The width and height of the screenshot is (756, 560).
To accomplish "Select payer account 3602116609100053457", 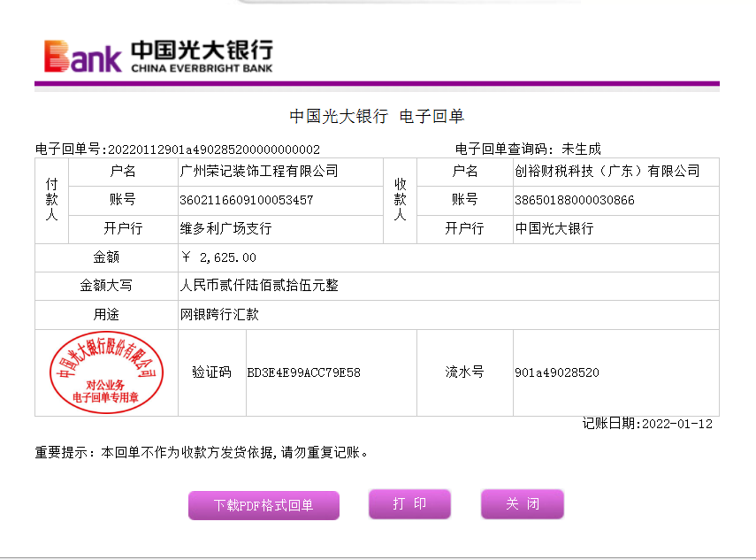I will pyautogui.click(x=247, y=200).
